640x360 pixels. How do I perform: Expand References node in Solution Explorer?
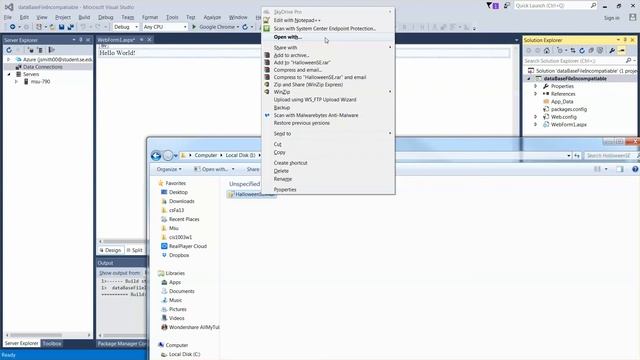[536, 94]
